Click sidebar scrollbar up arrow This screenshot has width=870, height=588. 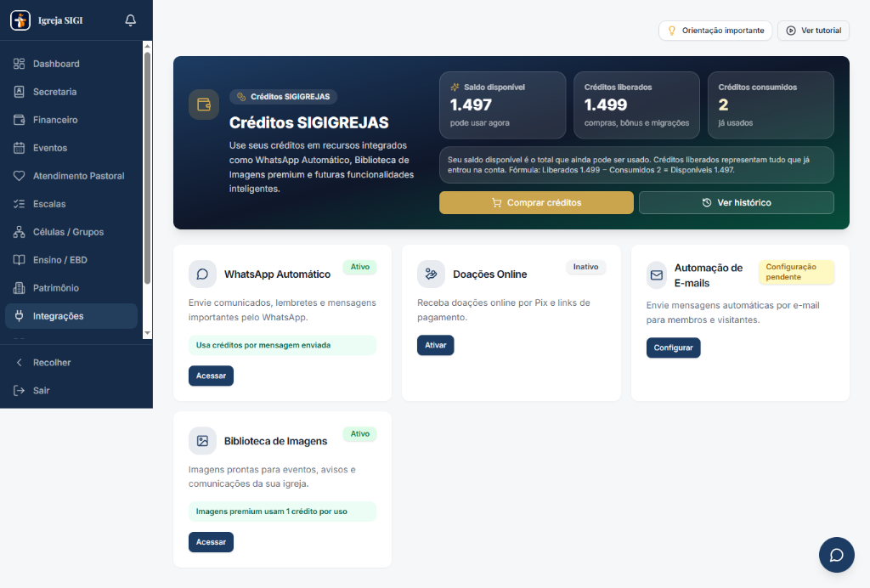tap(147, 46)
